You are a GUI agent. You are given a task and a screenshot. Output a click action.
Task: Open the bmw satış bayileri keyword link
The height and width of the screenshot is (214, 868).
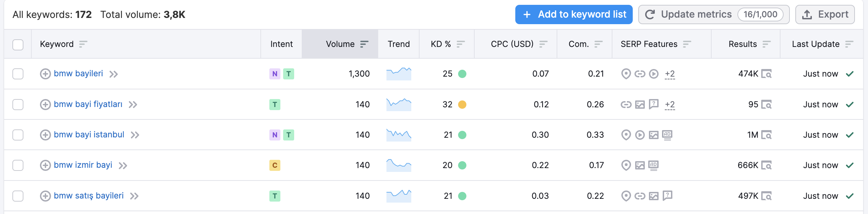(x=89, y=196)
